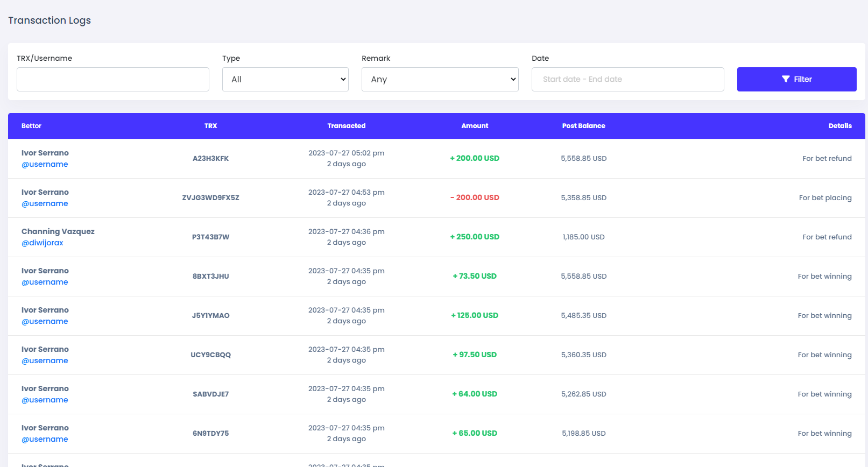868x467 pixels.
Task: Click the Post Balance column header
Action: (583, 126)
